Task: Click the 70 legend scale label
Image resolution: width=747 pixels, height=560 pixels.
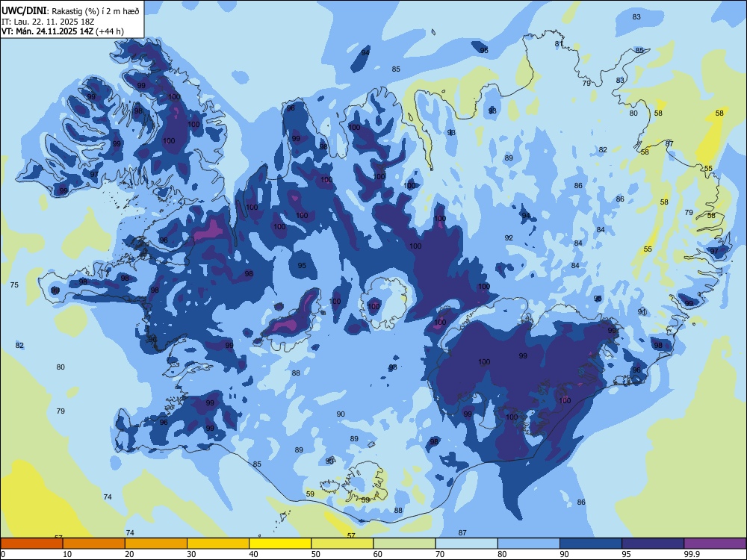Action: click(440, 554)
